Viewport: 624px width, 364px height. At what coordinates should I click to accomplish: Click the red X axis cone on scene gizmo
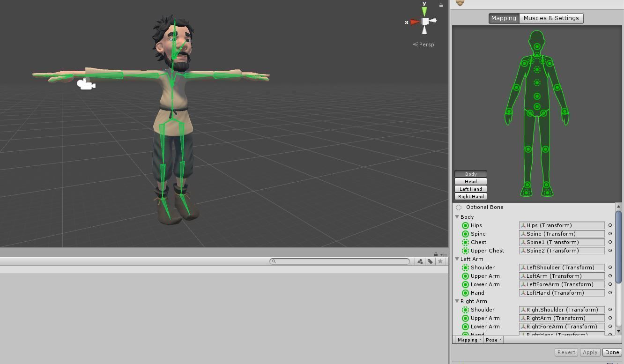415,22
